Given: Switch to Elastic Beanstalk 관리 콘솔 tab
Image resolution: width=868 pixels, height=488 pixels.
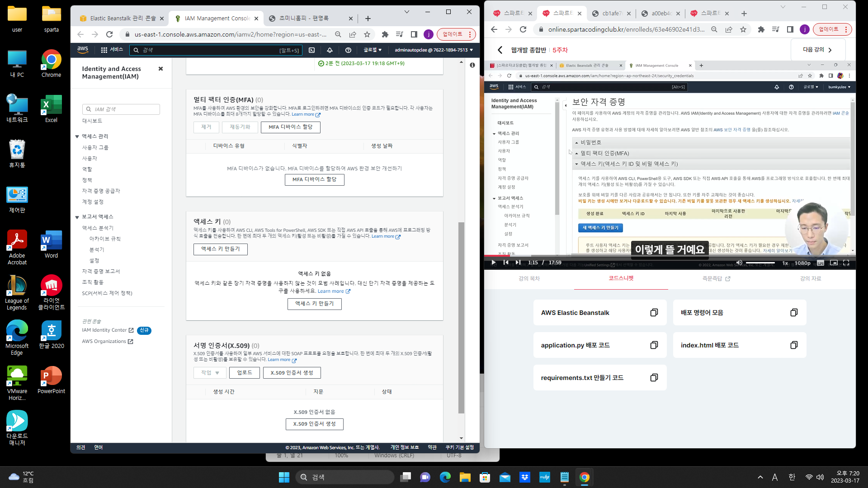Looking at the screenshot, I should (x=122, y=19).
